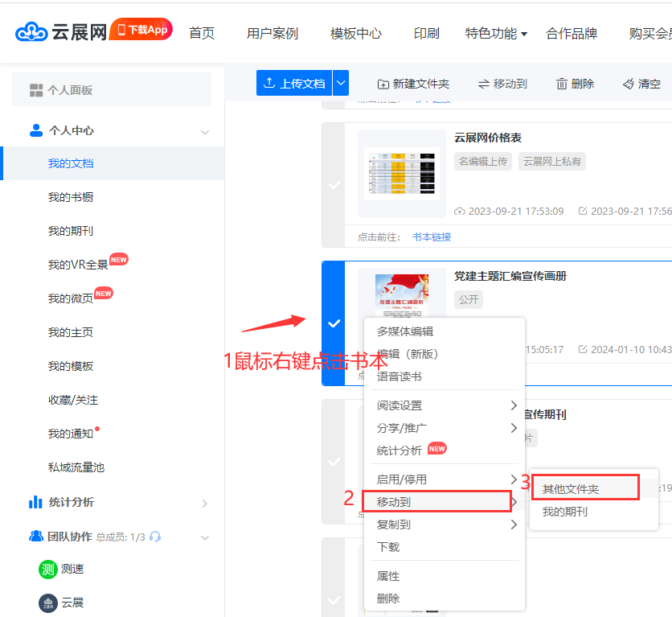The image size is (672, 617).
Task: Click the 删除 trash can icon
Action: (562, 84)
